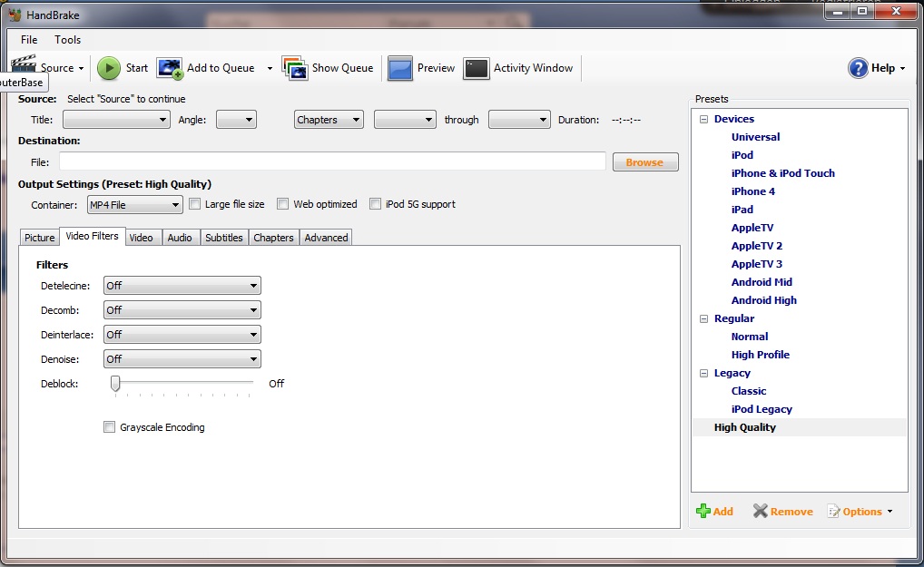924x567 pixels.
Task: Open the Angle dropdown
Action: click(236, 120)
